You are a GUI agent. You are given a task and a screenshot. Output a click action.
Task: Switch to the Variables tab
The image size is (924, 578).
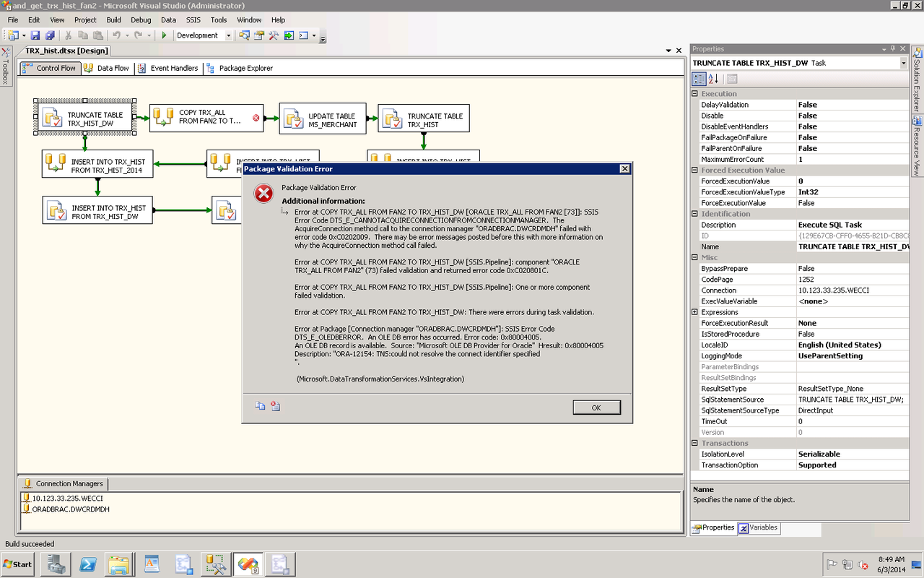(758, 528)
